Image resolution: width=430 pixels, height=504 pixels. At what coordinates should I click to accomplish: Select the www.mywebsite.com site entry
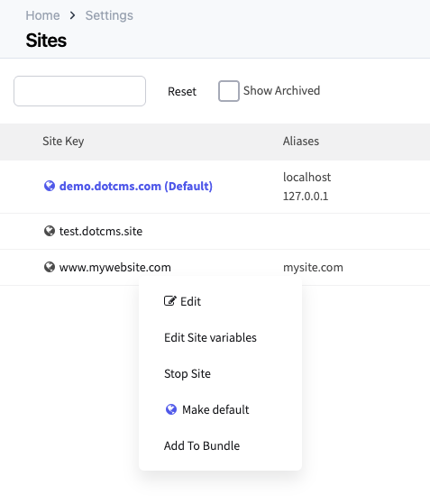point(115,268)
